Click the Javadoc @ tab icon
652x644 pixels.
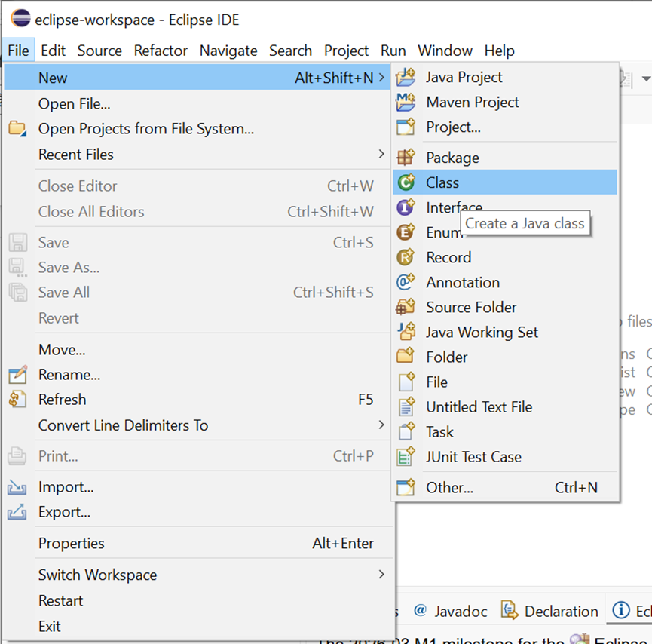pos(420,610)
